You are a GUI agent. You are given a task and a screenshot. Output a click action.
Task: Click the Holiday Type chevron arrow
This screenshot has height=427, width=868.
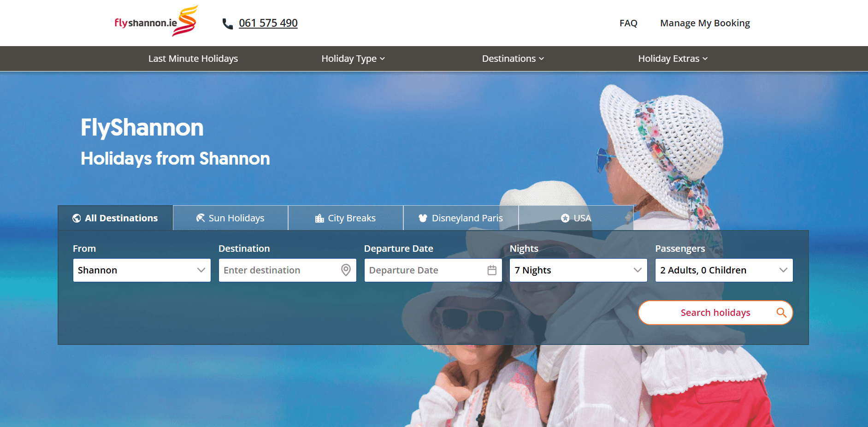382,59
